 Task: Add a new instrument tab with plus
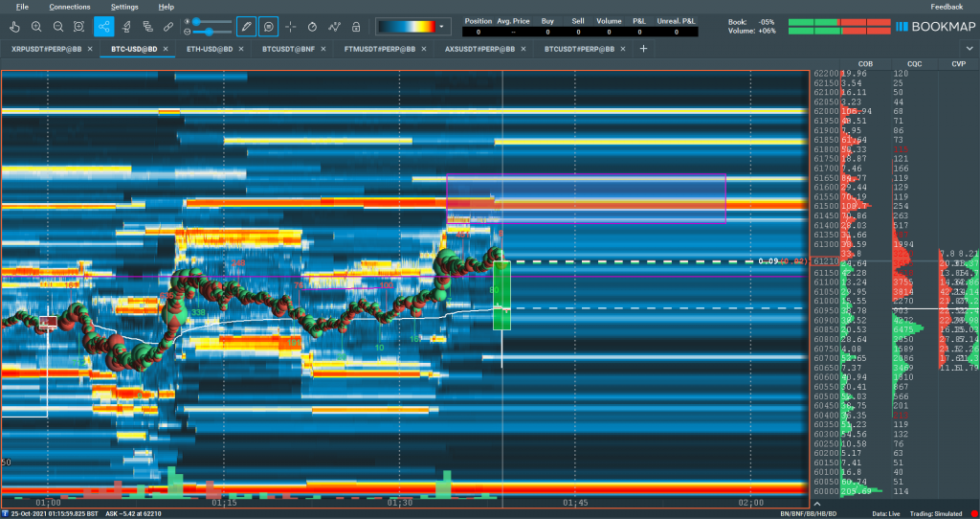[x=644, y=49]
